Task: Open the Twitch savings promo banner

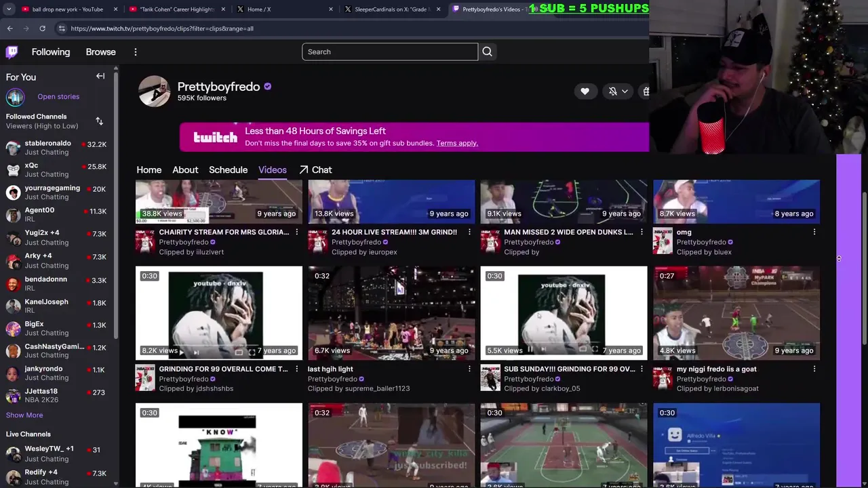Action: point(414,137)
